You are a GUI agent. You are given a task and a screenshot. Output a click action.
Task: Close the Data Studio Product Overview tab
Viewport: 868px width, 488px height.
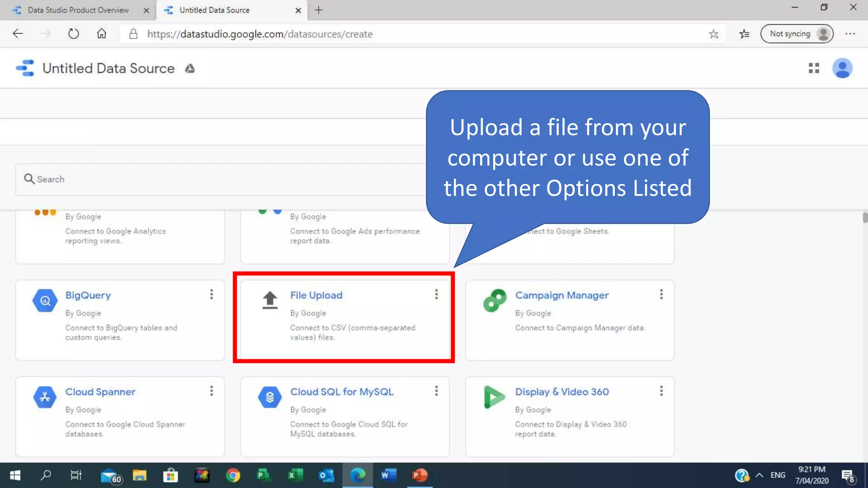[146, 10]
